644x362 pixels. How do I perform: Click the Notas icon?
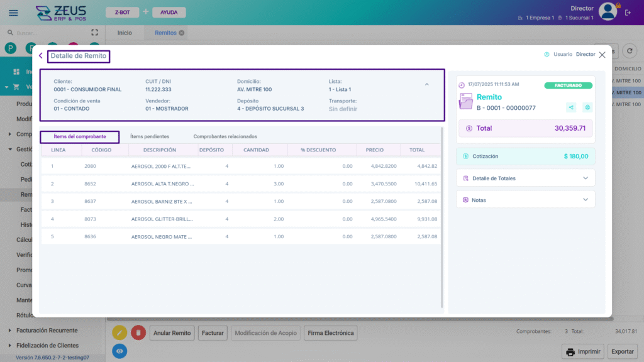tap(466, 200)
